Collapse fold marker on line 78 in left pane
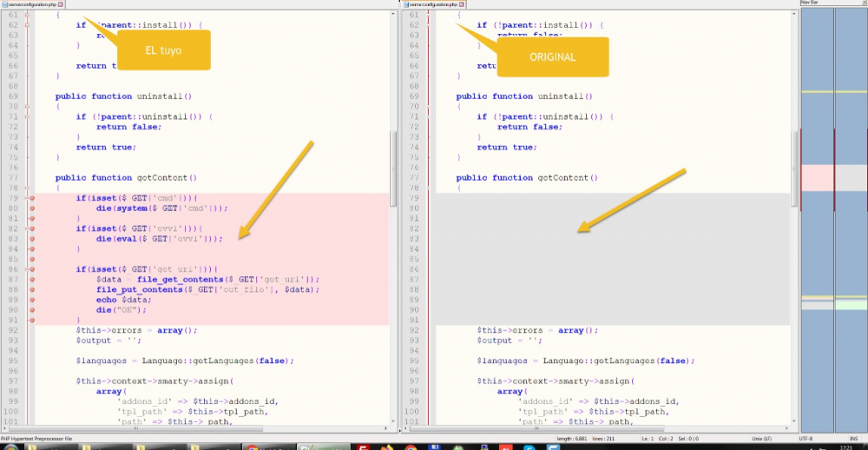The image size is (868, 450). click(27, 188)
